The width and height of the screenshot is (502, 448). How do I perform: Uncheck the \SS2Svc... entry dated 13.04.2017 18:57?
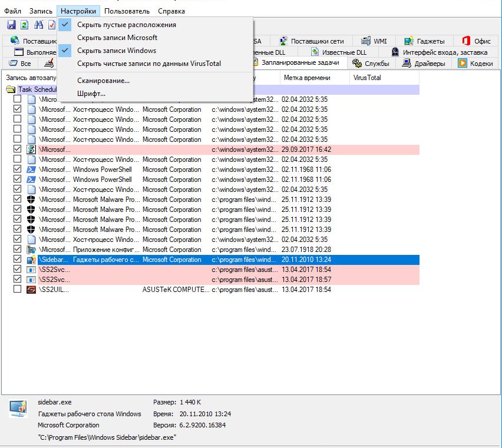tap(17, 279)
